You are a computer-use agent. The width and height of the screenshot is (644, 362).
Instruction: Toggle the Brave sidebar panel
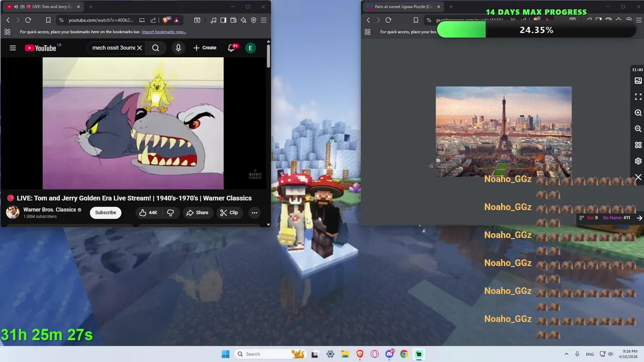coord(223,20)
